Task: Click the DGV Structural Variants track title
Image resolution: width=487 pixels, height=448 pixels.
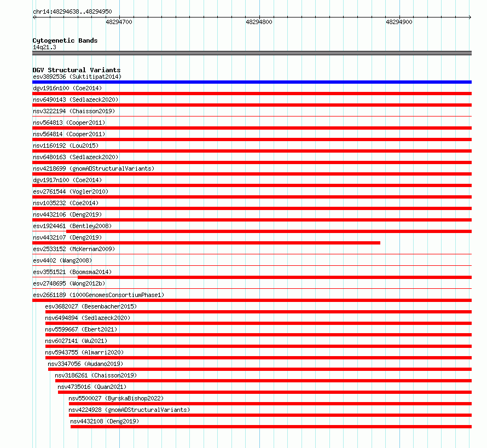Action: 77,70
